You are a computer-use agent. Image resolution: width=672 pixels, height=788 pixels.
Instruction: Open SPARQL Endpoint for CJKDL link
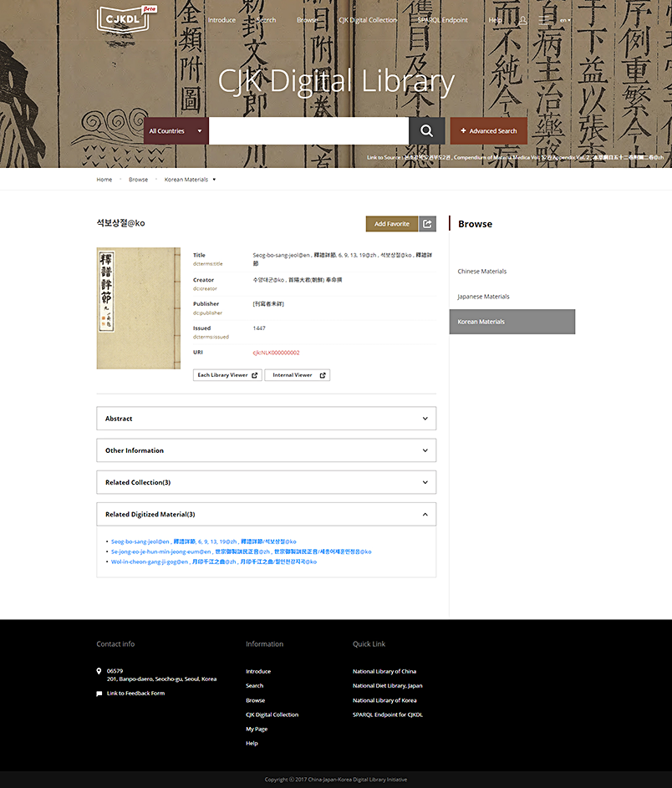click(388, 714)
